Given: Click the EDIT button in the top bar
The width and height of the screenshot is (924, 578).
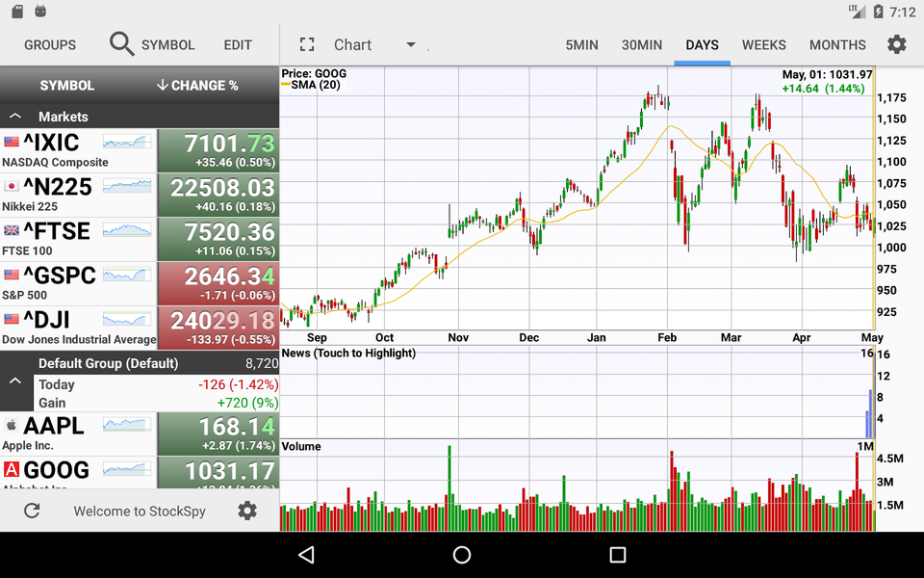Looking at the screenshot, I should [237, 44].
